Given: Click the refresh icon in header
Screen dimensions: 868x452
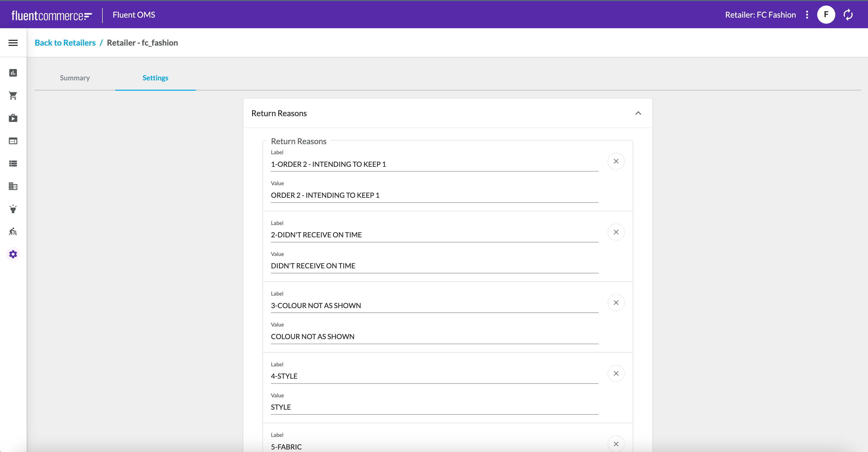Looking at the screenshot, I should [x=848, y=15].
